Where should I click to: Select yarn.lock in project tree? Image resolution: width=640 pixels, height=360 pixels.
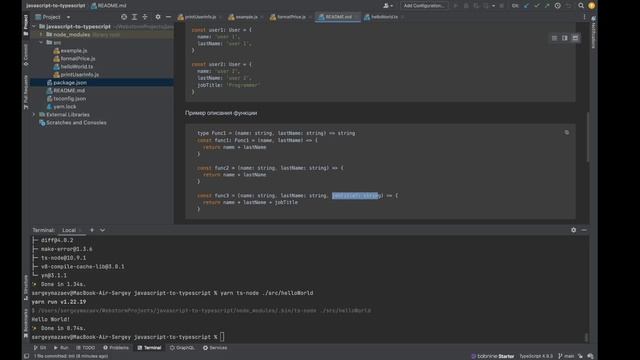tap(61, 107)
